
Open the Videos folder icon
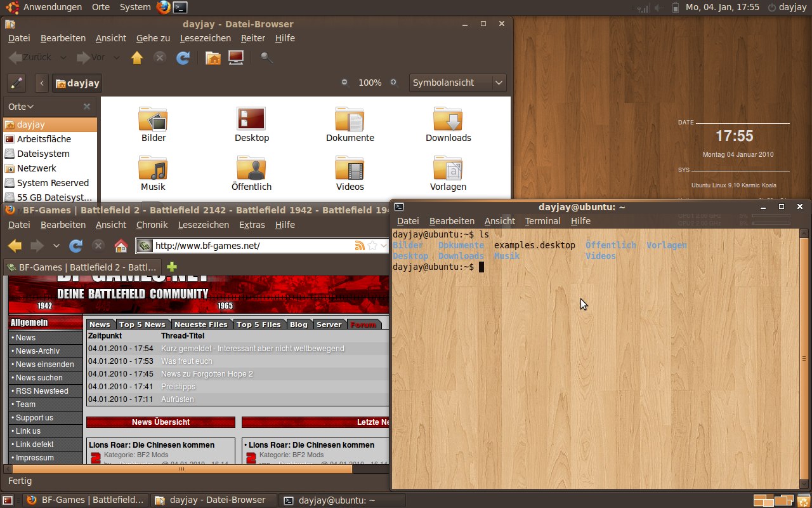tap(350, 168)
